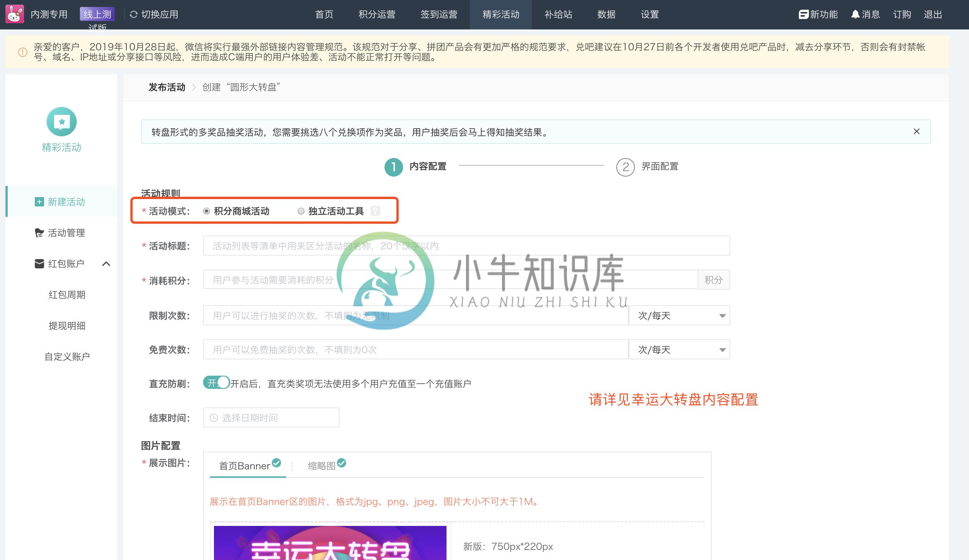Image resolution: width=969 pixels, height=560 pixels.
Task: Click the 限制次数 input field
Action: 416,316
